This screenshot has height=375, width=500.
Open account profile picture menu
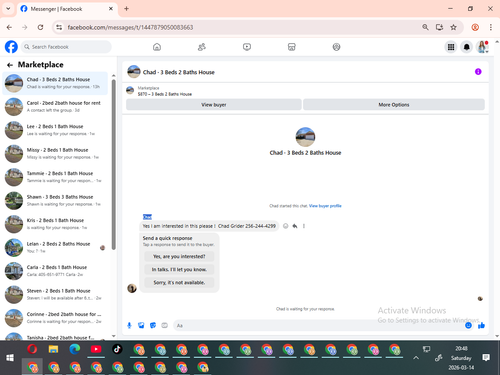coord(482,47)
